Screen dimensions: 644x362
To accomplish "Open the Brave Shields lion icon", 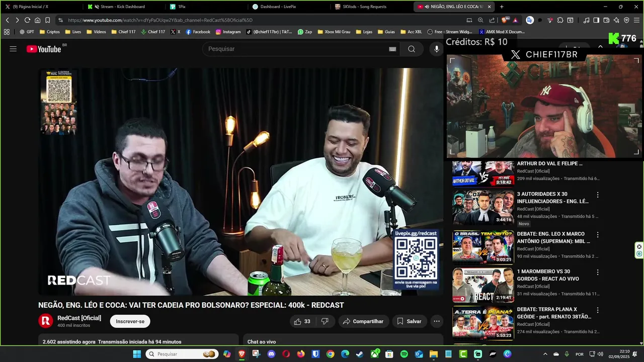I will click(504, 20).
